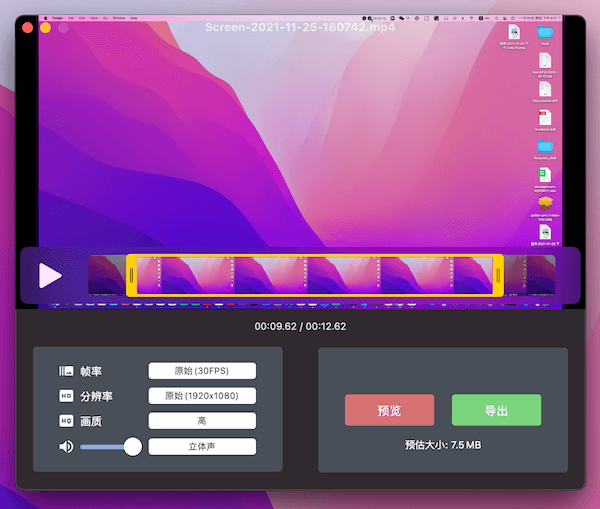This screenshot has width=600, height=509.
Task: Click the quality (画质) icon
Action: tap(67, 421)
